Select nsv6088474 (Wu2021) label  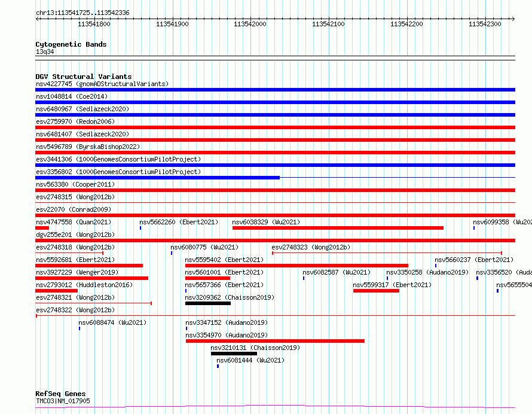[x=112, y=322]
